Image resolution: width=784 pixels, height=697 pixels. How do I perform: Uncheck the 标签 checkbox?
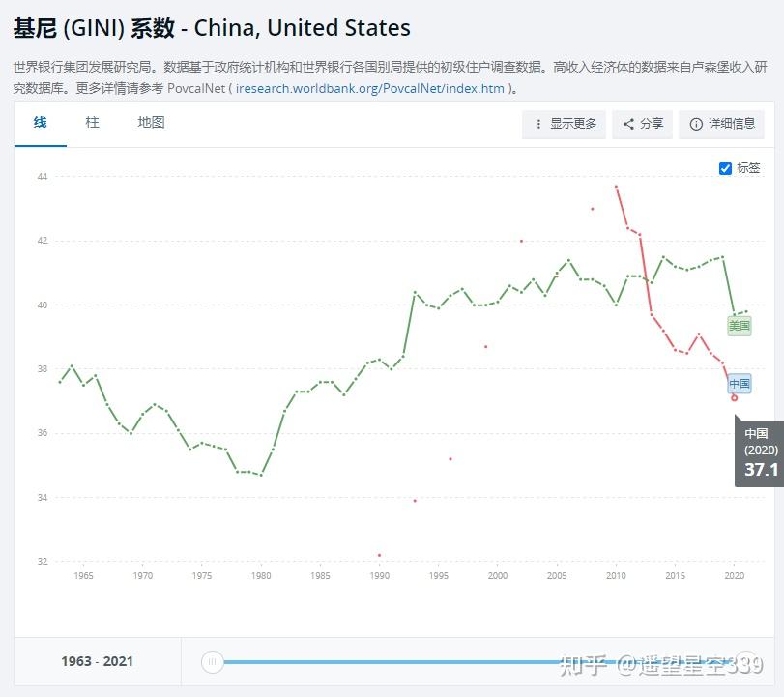tap(725, 168)
